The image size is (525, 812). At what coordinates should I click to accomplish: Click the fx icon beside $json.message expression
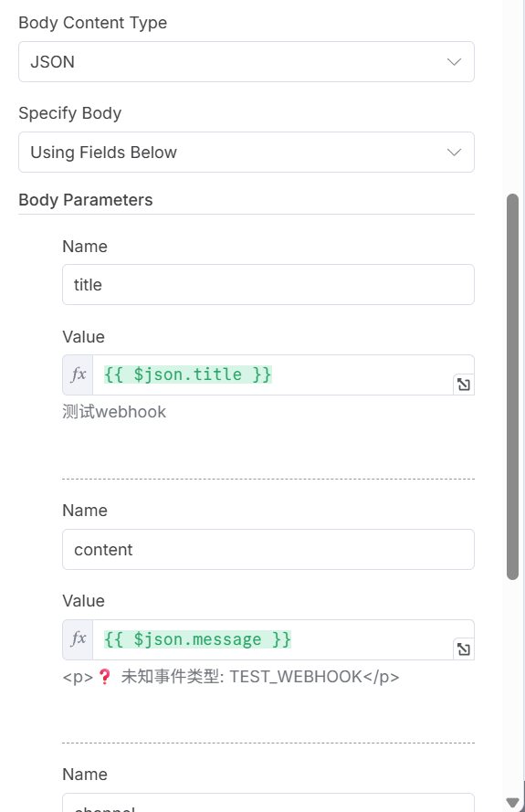click(78, 639)
